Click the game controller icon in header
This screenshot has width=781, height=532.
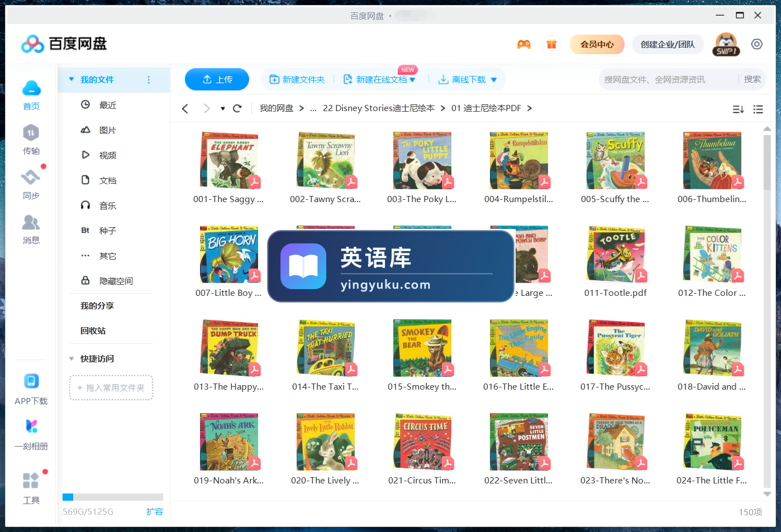523,44
